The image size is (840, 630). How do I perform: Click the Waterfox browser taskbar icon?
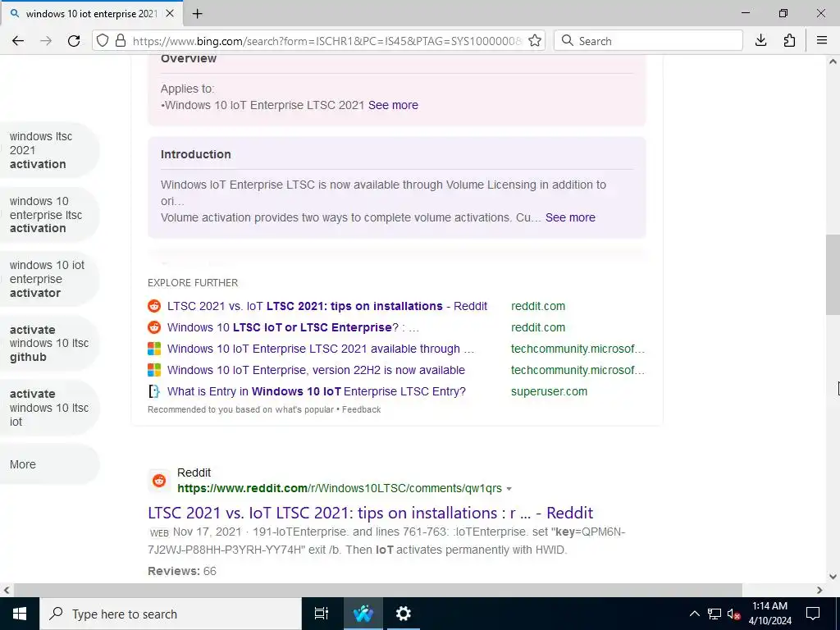pos(363,614)
